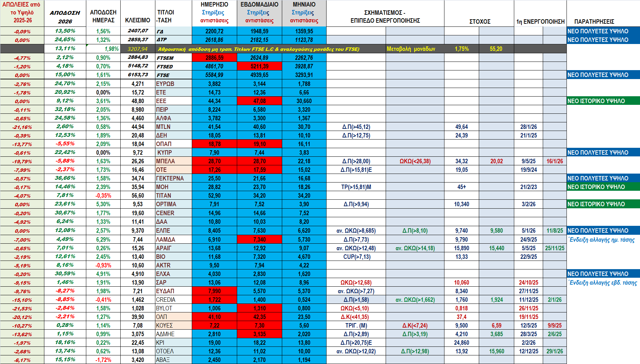Click the ΕΥΡΩΒ ticker cell
The height and width of the screenshot is (364, 640).
click(x=165, y=84)
